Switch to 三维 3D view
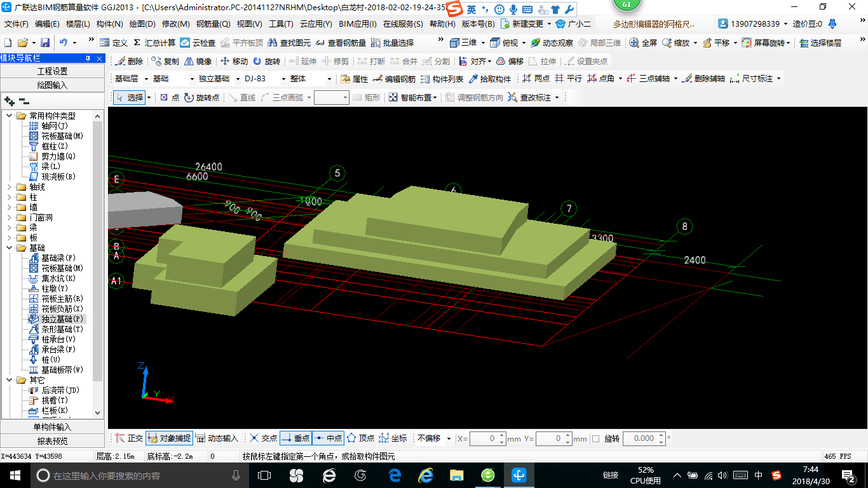868x488 pixels. 463,43
